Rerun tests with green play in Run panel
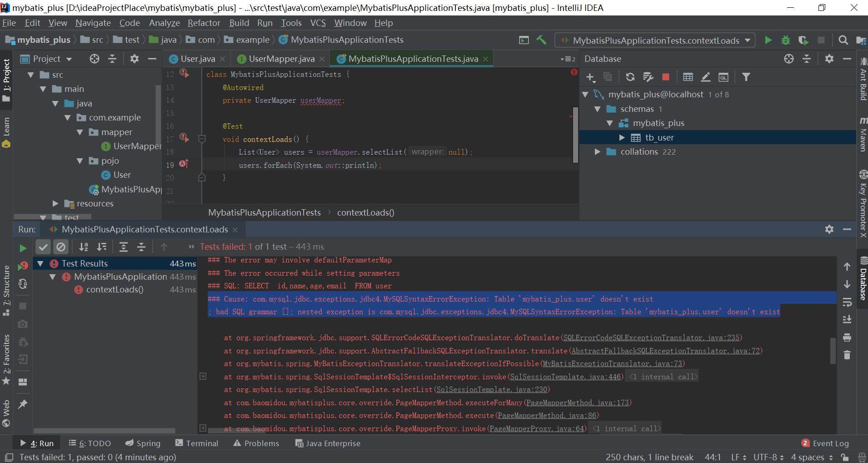The height and width of the screenshot is (463, 868). tap(23, 248)
